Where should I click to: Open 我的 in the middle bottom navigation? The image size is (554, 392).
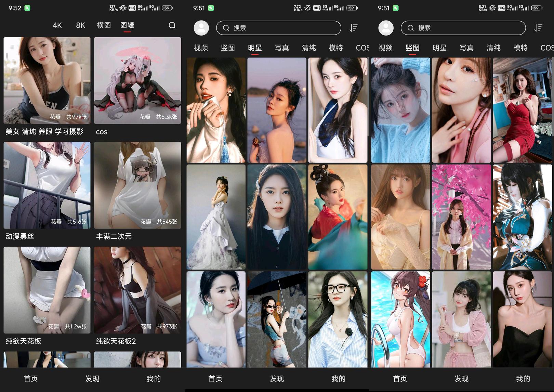[x=338, y=379]
